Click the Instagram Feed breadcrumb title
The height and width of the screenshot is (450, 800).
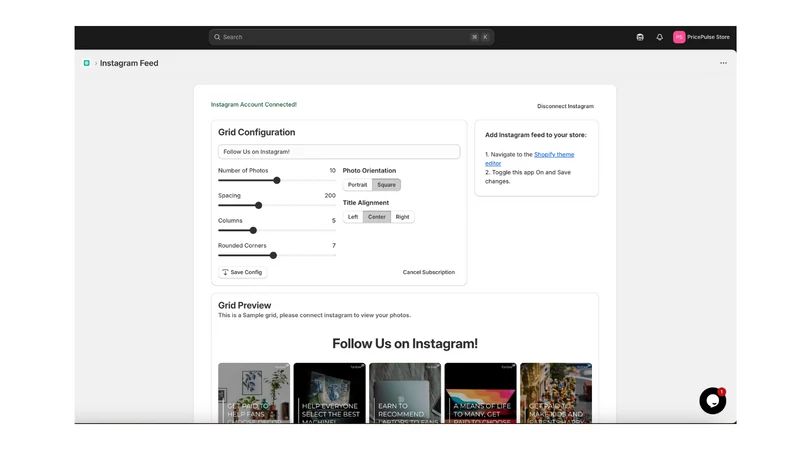tap(129, 63)
